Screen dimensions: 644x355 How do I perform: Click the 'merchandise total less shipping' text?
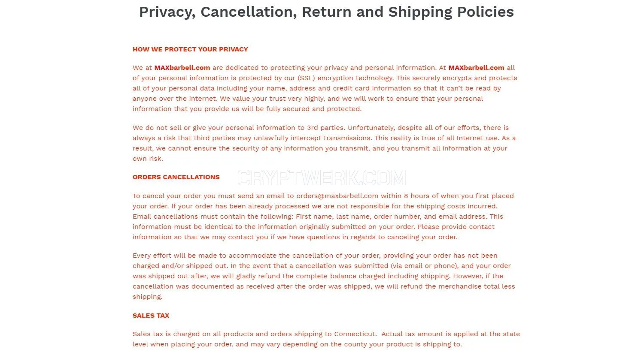click(x=324, y=292)
